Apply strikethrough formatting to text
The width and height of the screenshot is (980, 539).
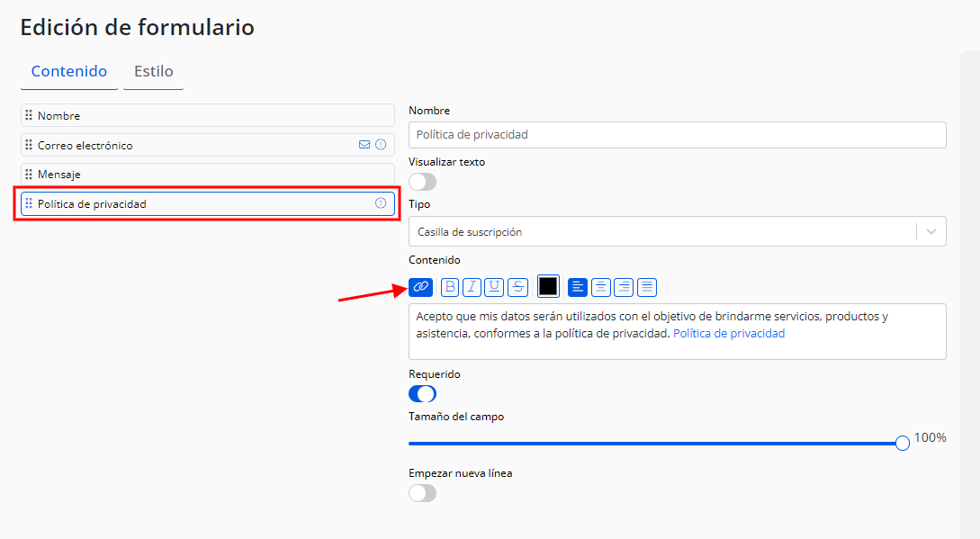[517, 287]
